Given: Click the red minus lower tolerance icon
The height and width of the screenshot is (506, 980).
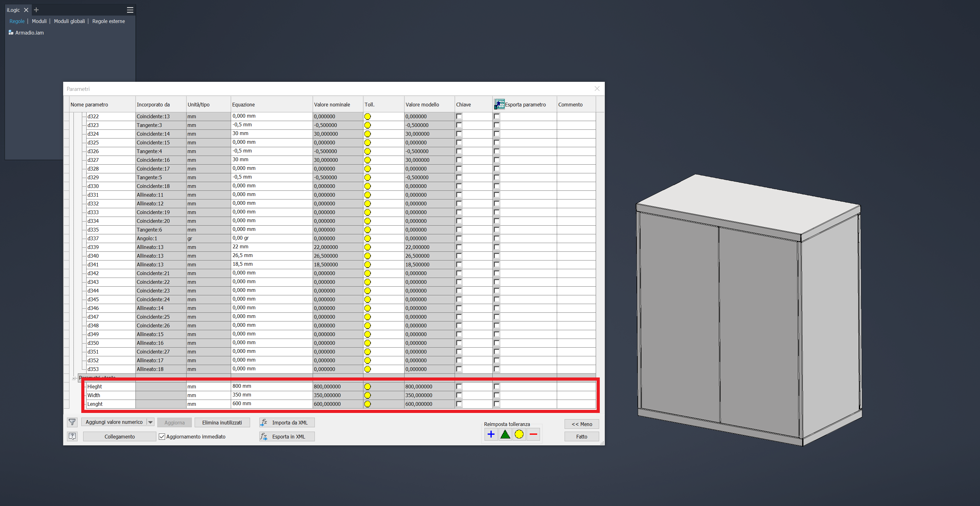Looking at the screenshot, I should click(x=533, y=434).
